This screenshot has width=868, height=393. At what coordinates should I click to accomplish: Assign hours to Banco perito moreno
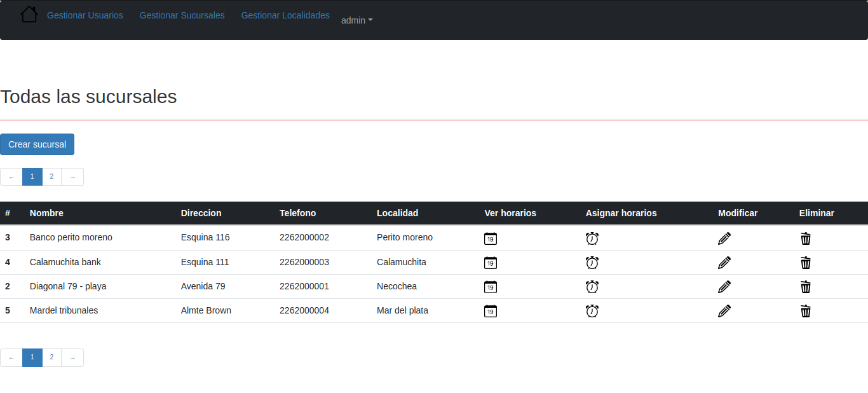click(592, 238)
